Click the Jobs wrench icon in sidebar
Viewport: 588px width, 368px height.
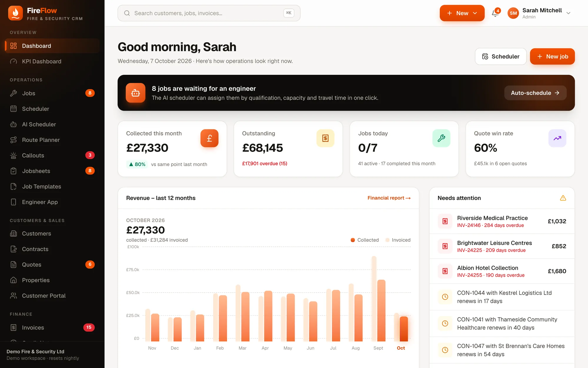pyautogui.click(x=14, y=93)
